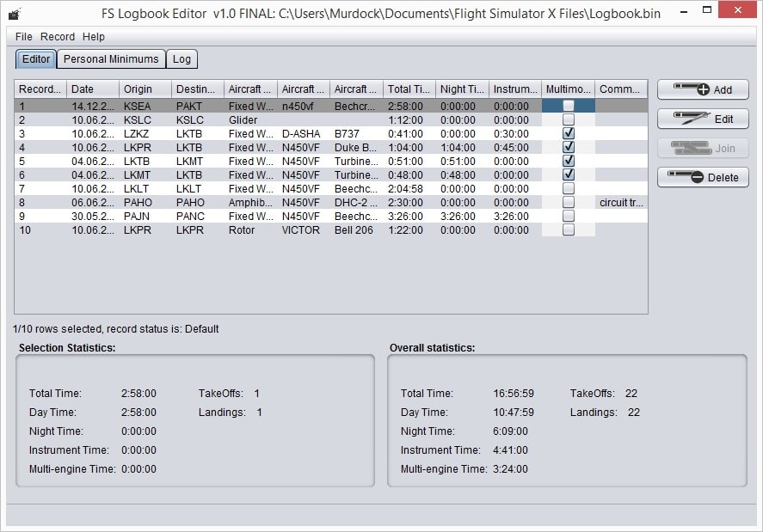Switch to the Personal Minimums tab

point(112,59)
